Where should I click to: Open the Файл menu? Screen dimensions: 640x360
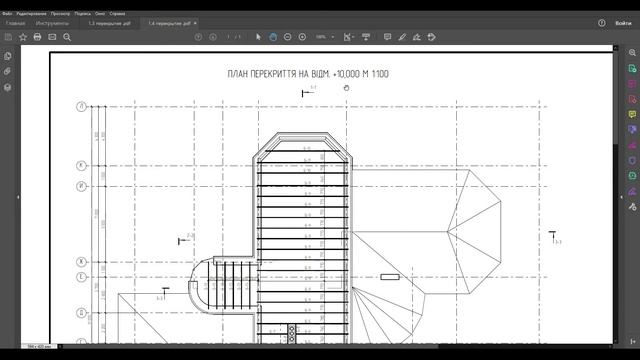pyautogui.click(x=7, y=13)
